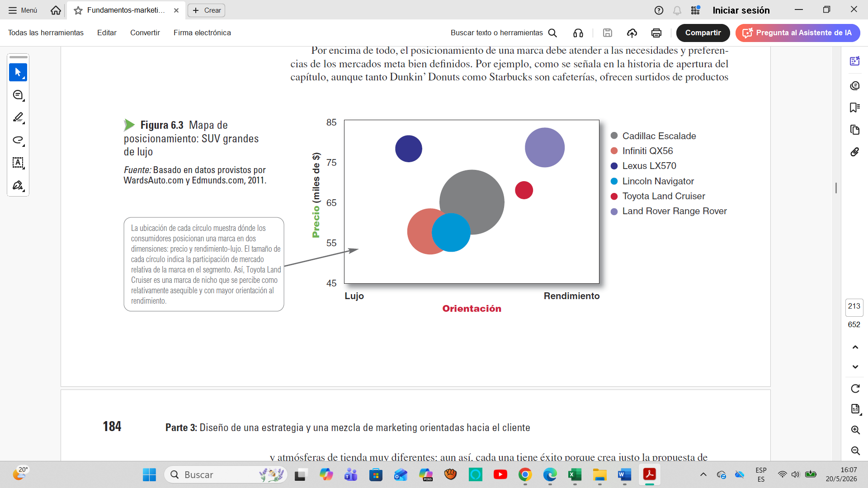Click the light blue Lincoln Navigator legend swatch
868x488 pixels.
pos(614,181)
